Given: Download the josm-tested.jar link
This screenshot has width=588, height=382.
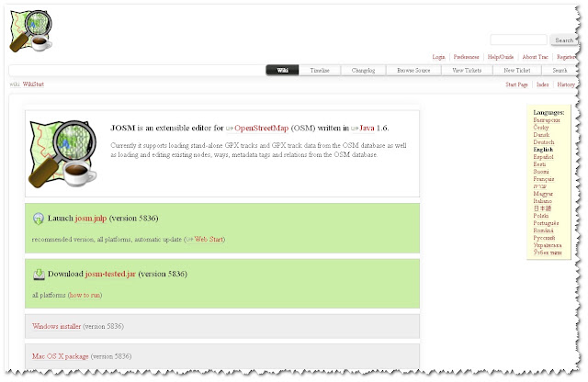Looking at the screenshot, I should point(110,274).
